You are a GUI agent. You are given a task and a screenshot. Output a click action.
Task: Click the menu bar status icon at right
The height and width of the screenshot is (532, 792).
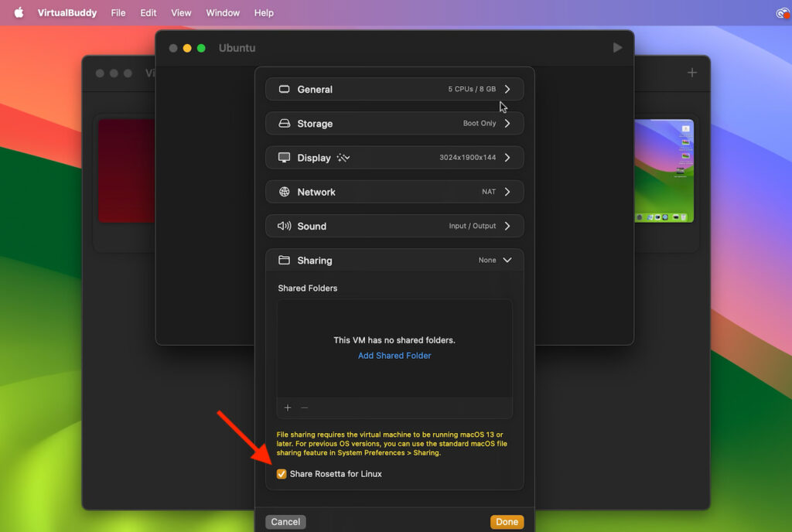(x=783, y=13)
